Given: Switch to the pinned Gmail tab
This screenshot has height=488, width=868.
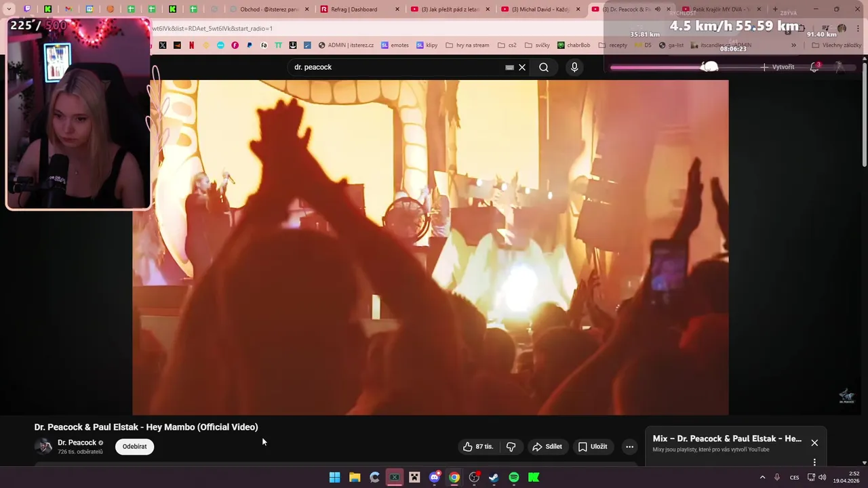Looking at the screenshot, I should coord(68,9).
